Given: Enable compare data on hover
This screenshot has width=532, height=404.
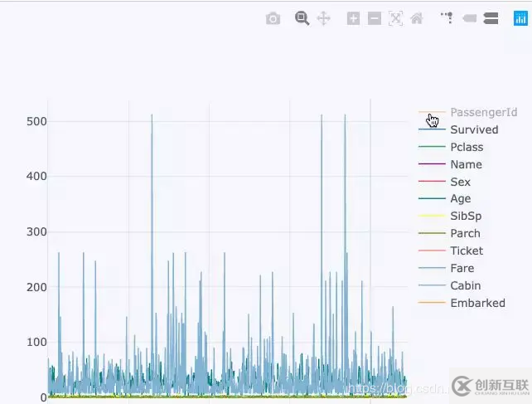Looking at the screenshot, I should 491,18.
